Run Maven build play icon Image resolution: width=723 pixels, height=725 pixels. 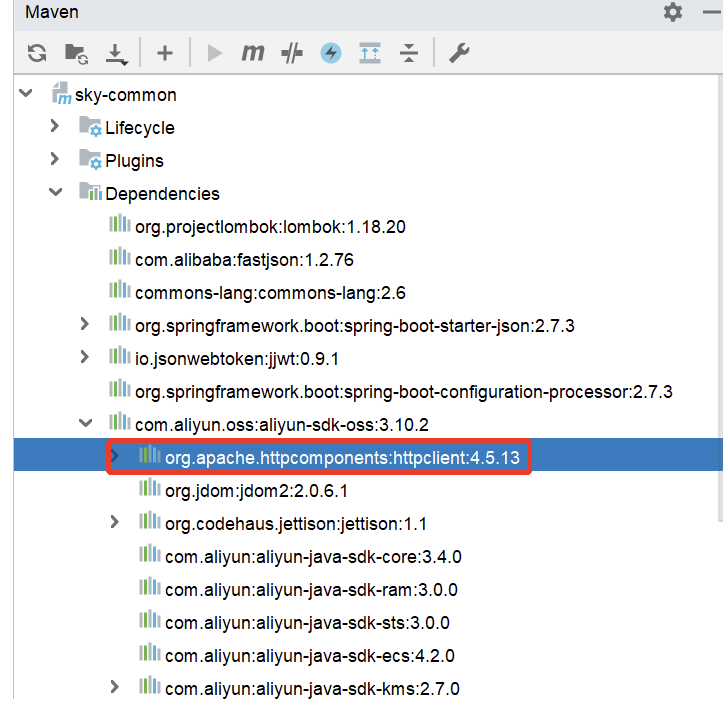[214, 53]
